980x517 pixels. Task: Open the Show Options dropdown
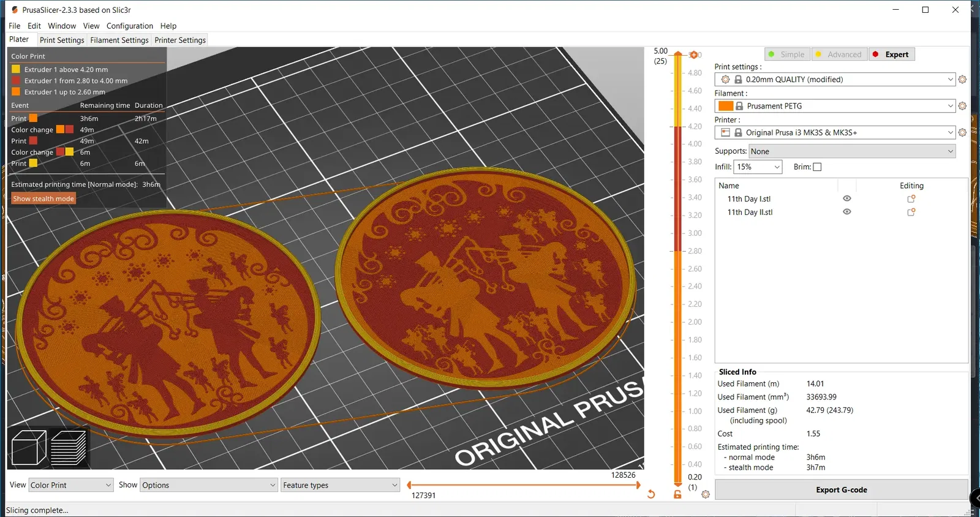click(209, 485)
